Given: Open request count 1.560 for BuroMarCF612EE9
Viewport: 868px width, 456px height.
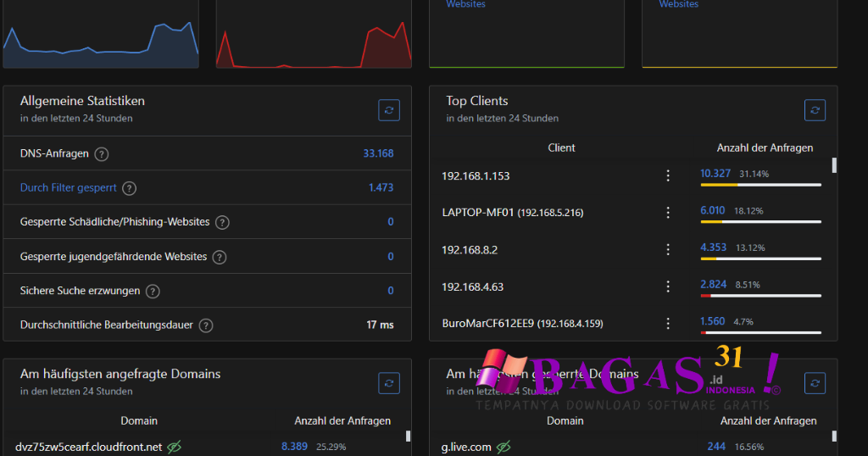Looking at the screenshot, I should (712, 321).
